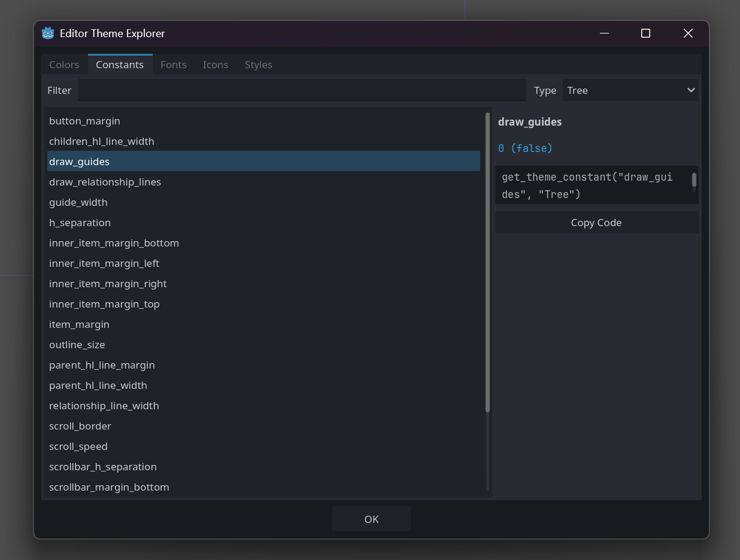Pick h_separation in the list
This screenshot has width=740, height=560.
(x=263, y=223)
